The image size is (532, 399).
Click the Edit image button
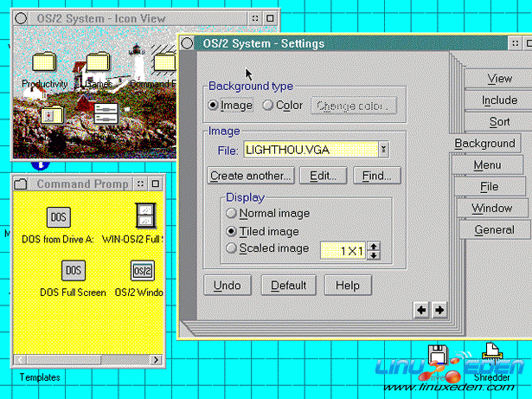(x=323, y=176)
